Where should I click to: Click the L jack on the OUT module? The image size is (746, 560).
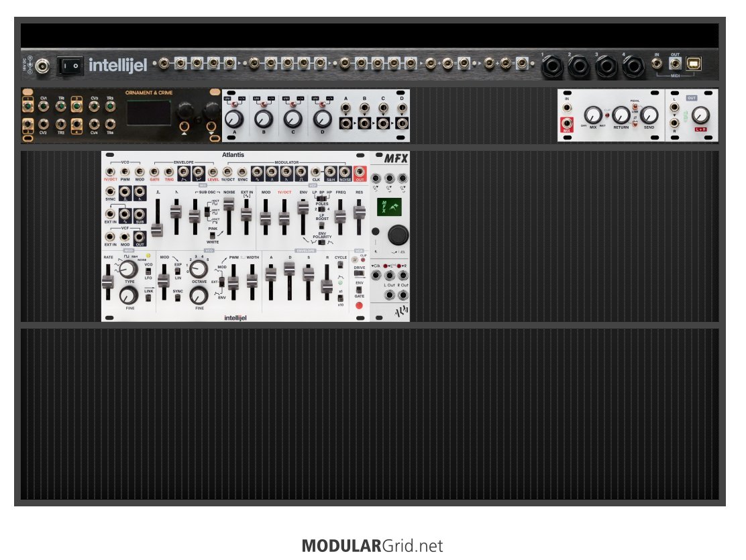click(x=674, y=107)
